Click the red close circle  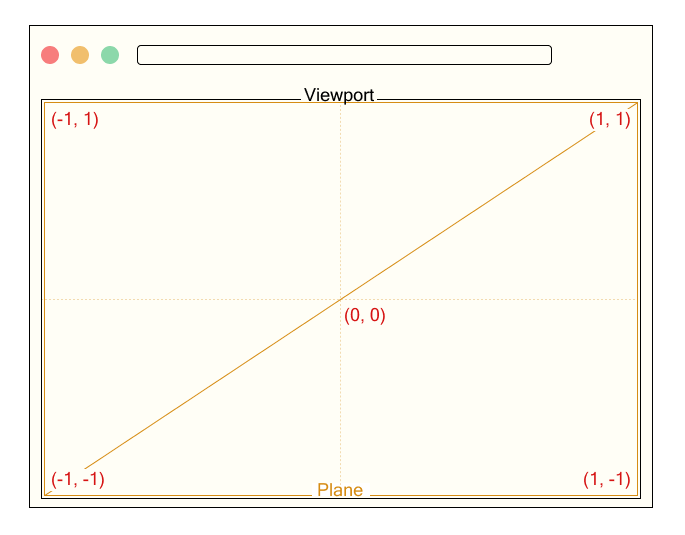pos(50,55)
